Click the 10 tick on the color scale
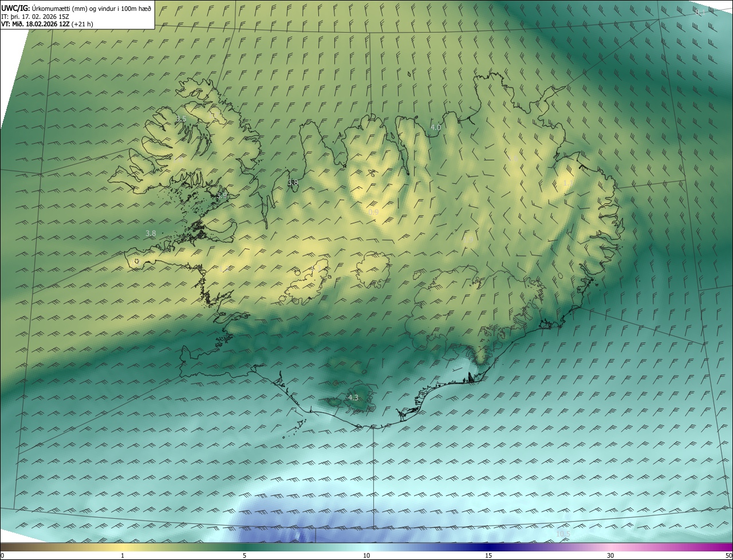Image resolution: width=733 pixels, height=560 pixels. (x=366, y=555)
